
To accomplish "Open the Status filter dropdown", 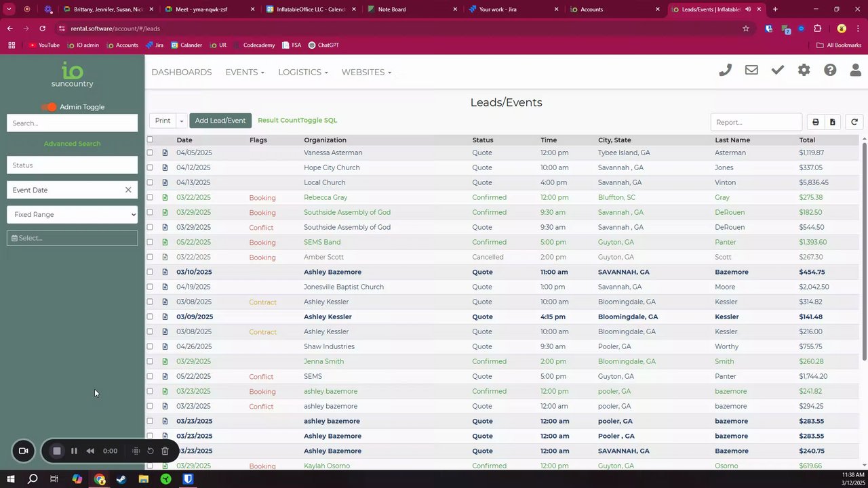I will coord(72,165).
